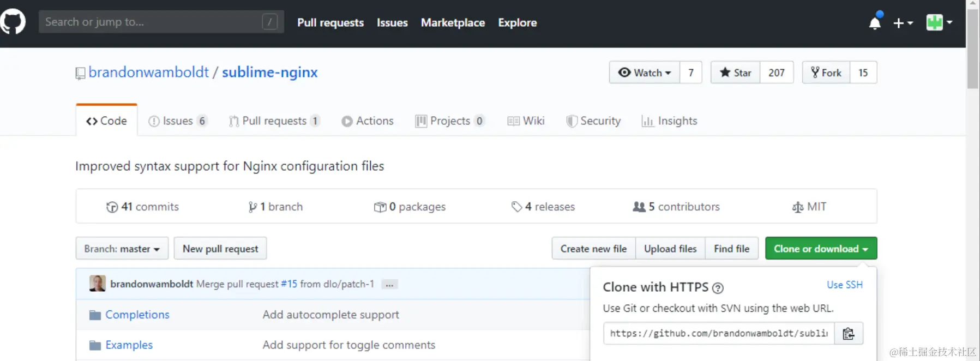Image resolution: width=980 pixels, height=361 pixels.
Task: Open the user avatar menu
Action: coord(939,22)
